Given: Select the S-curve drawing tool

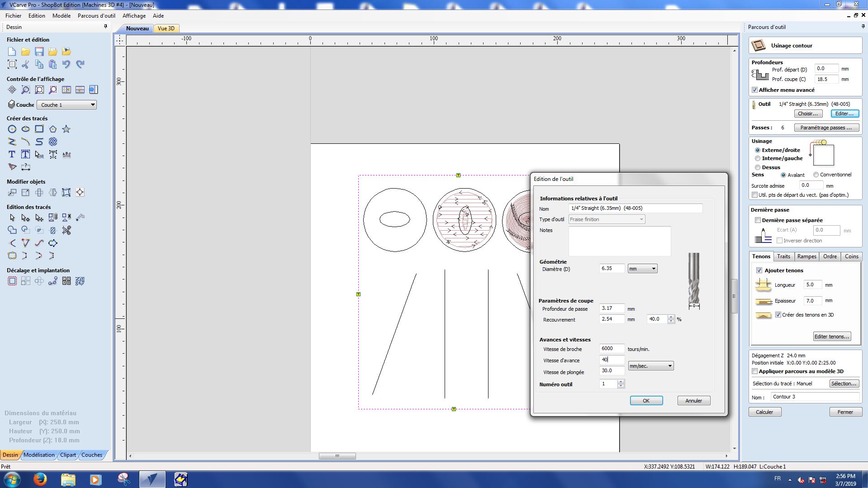Looking at the screenshot, I should 39,142.
